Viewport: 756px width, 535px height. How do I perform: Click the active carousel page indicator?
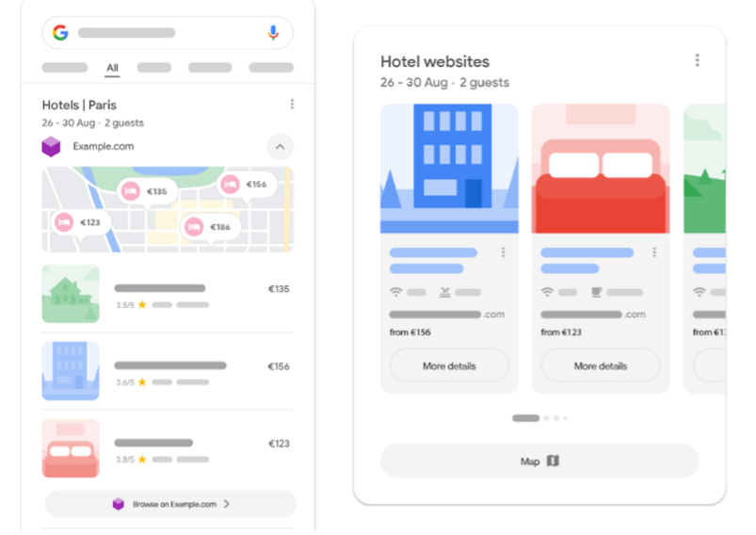point(525,418)
